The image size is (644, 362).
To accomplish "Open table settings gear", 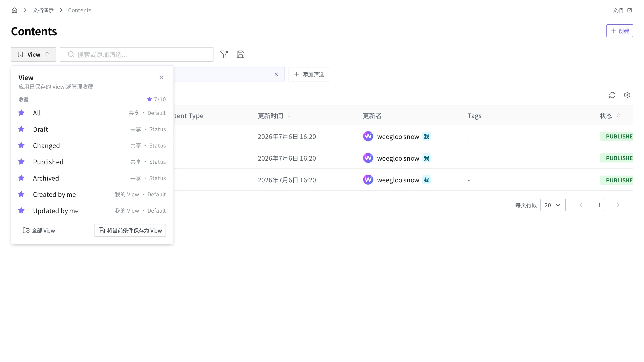I will [627, 95].
